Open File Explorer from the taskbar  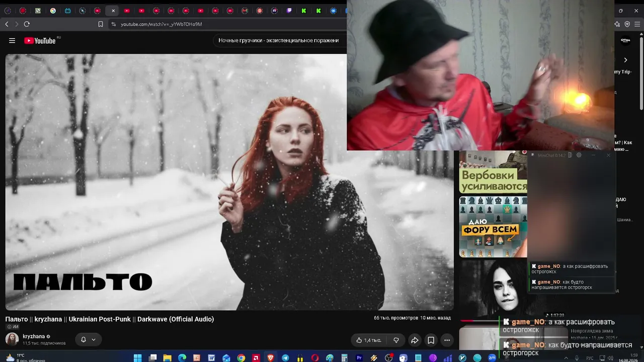click(x=168, y=358)
